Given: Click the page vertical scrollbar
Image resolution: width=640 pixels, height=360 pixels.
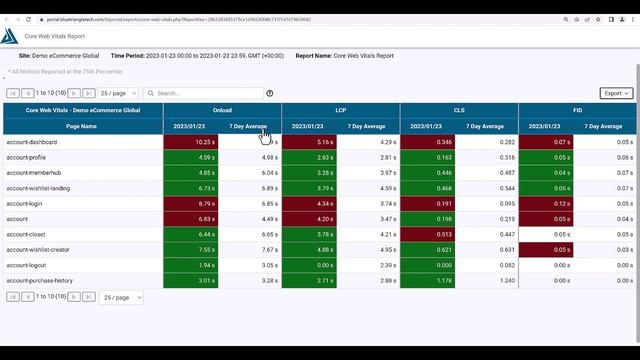Looking at the screenshot, I should pos(638,203).
